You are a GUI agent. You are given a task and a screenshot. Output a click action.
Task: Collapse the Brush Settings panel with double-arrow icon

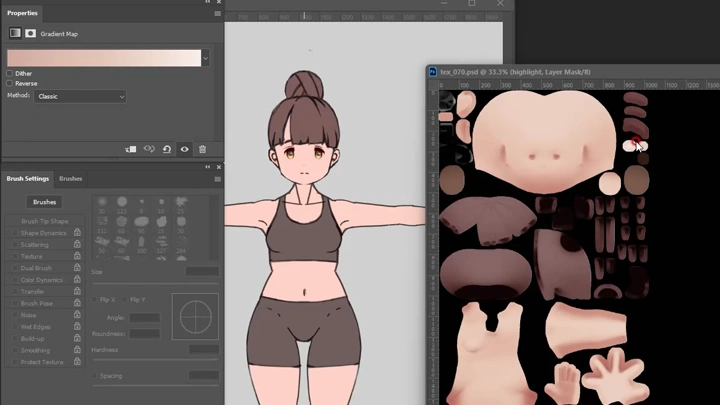[208, 167]
